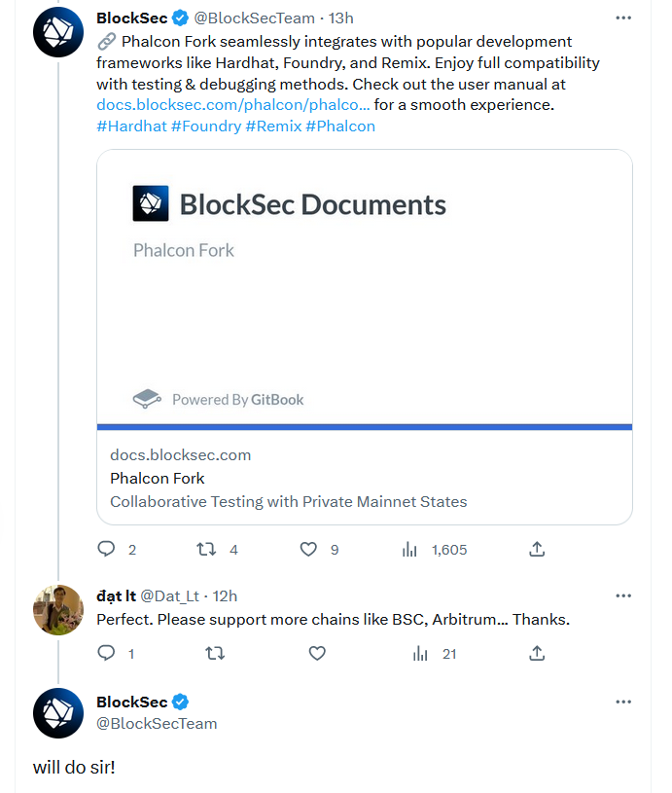Image resolution: width=672 pixels, height=793 pixels.
Task: Share đạt lt's reply
Action: pos(536,653)
